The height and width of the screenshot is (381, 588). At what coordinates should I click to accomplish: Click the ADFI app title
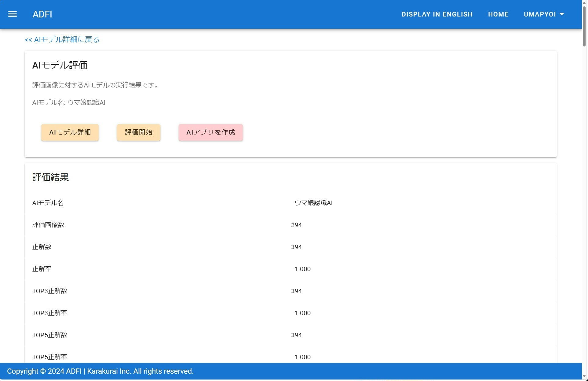click(42, 14)
